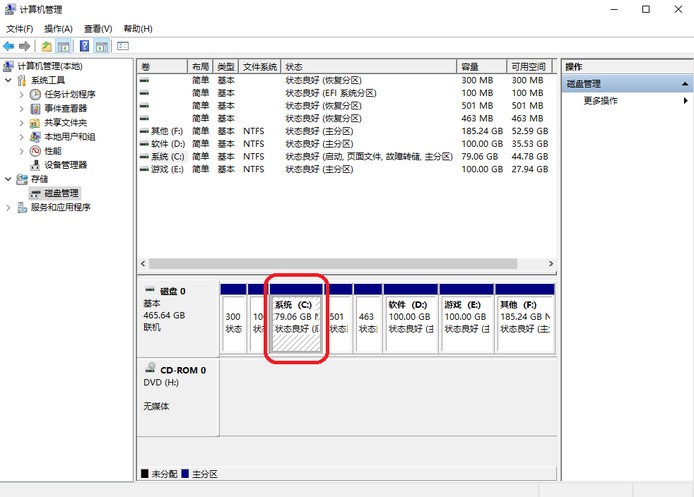Screen dimensions: 694x497
Task: Click the Forward arrow toolbar icon
Action: [25, 46]
